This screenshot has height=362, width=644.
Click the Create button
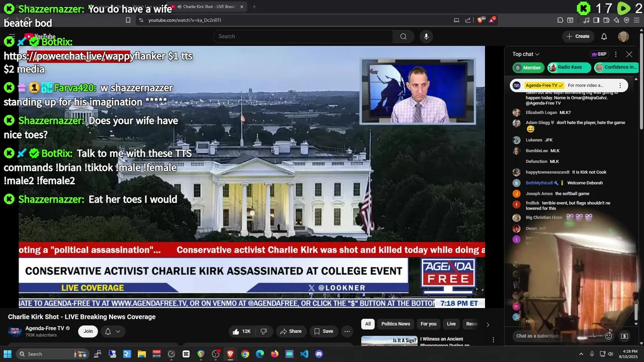[x=578, y=36]
